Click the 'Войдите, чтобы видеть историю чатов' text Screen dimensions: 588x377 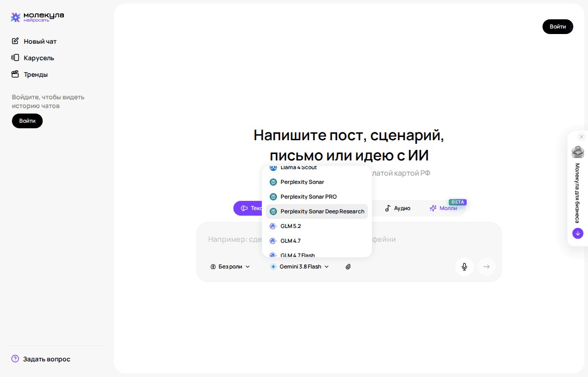48,102
